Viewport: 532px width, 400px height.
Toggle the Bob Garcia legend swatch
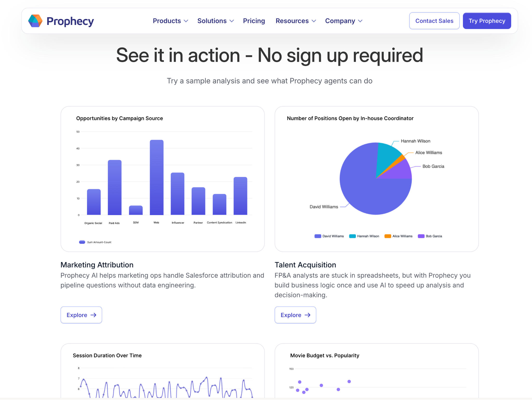click(421, 236)
